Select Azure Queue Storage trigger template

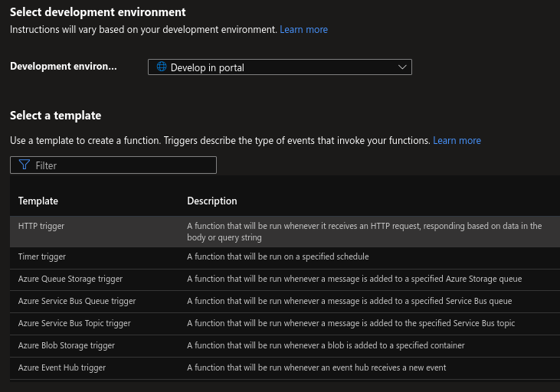pos(70,279)
